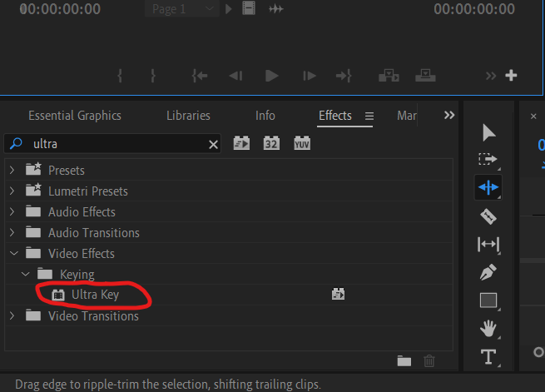Expand the Presets folder
This screenshot has height=392, width=545.
12,170
